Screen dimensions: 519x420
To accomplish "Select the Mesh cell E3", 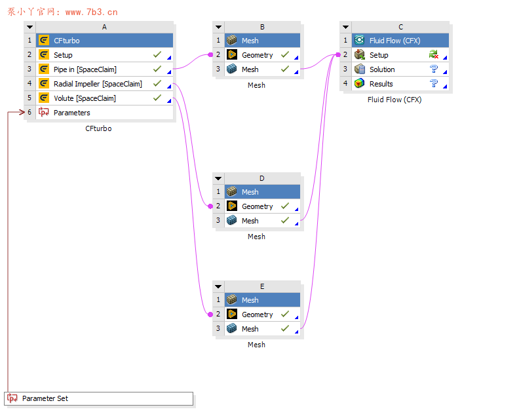I will point(263,329).
